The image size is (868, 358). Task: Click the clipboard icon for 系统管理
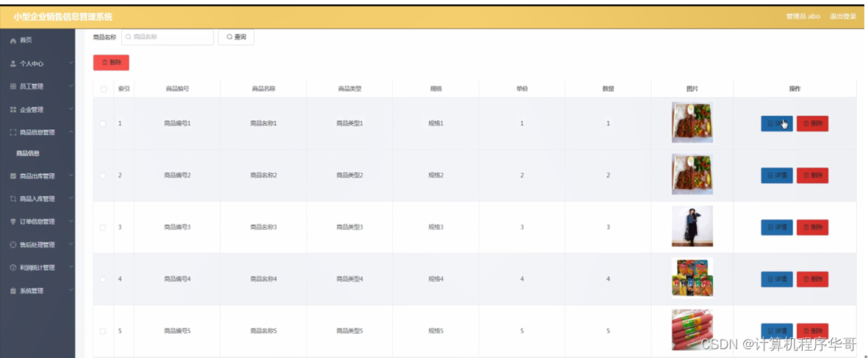coord(13,291)
